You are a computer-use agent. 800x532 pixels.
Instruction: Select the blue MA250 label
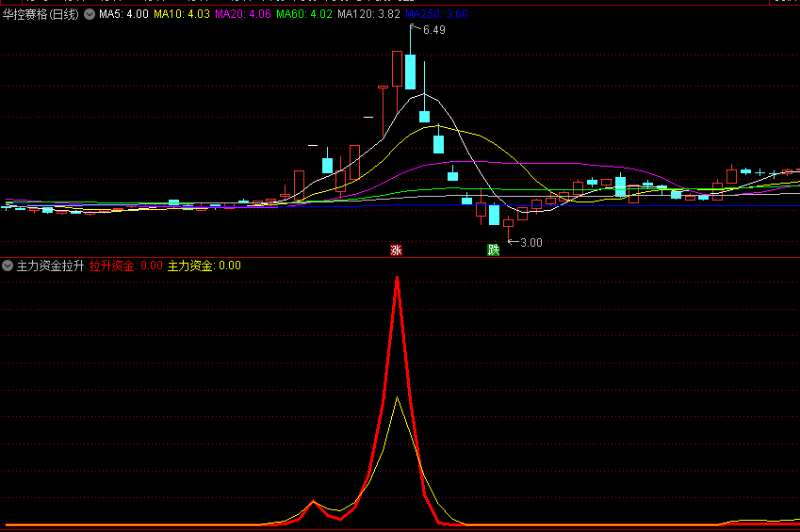436,13
